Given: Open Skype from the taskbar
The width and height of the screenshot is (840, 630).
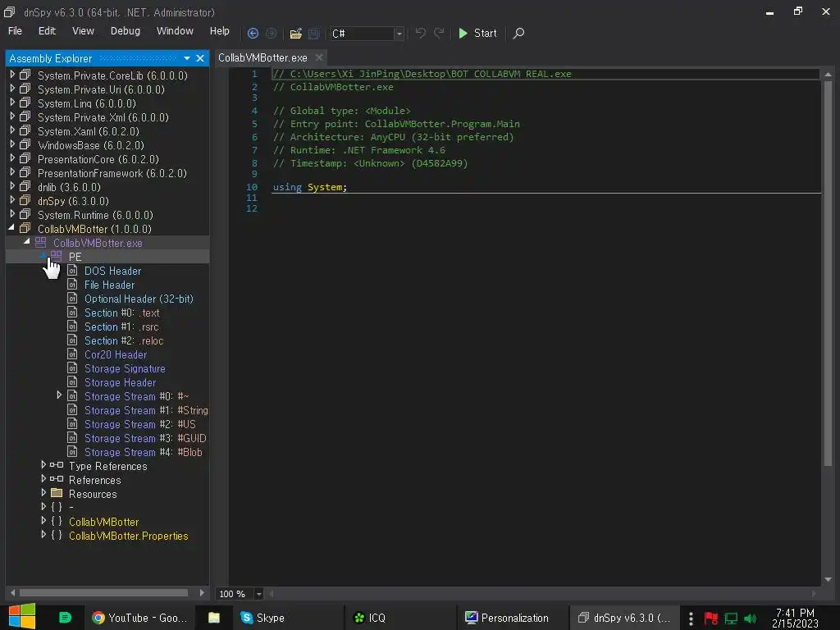Looking at the screenshot, I should (x=262, y=618).
